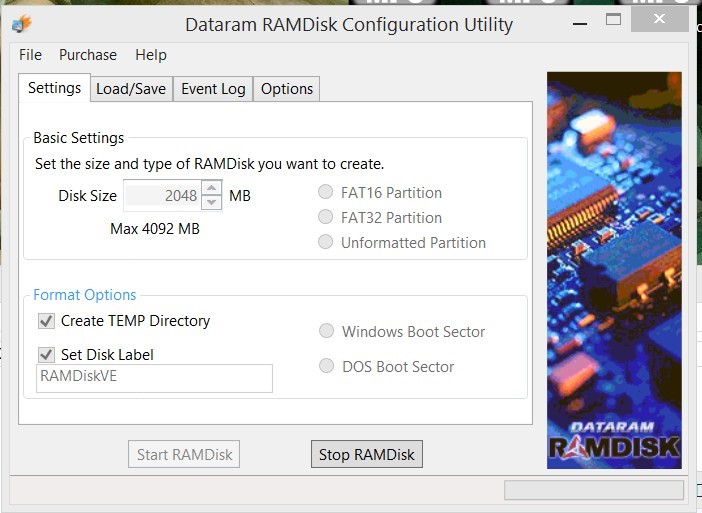Click the Dataram app icon in title bar
Image resolution: width=702 pixels, height=513 pixels.
[21, 24]
